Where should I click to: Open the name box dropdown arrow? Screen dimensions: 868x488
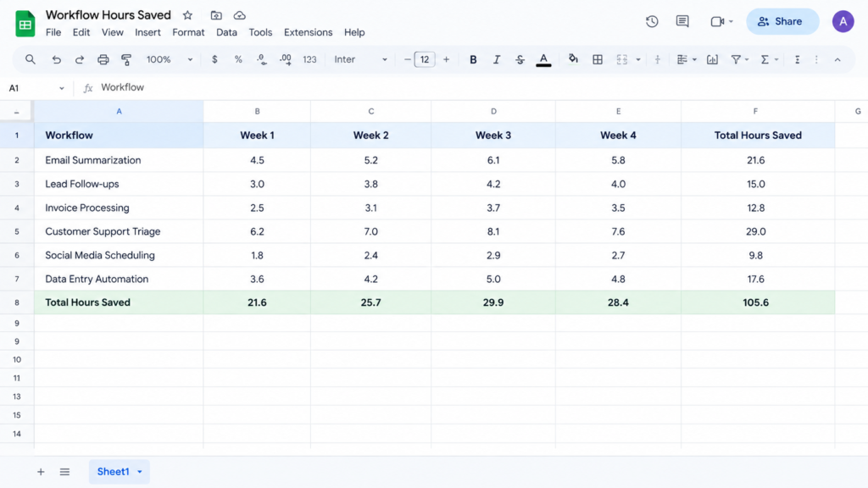(61, 88)
